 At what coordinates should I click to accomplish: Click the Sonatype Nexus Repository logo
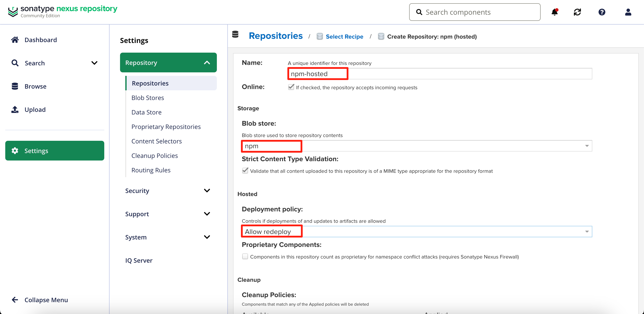point(62,11)
